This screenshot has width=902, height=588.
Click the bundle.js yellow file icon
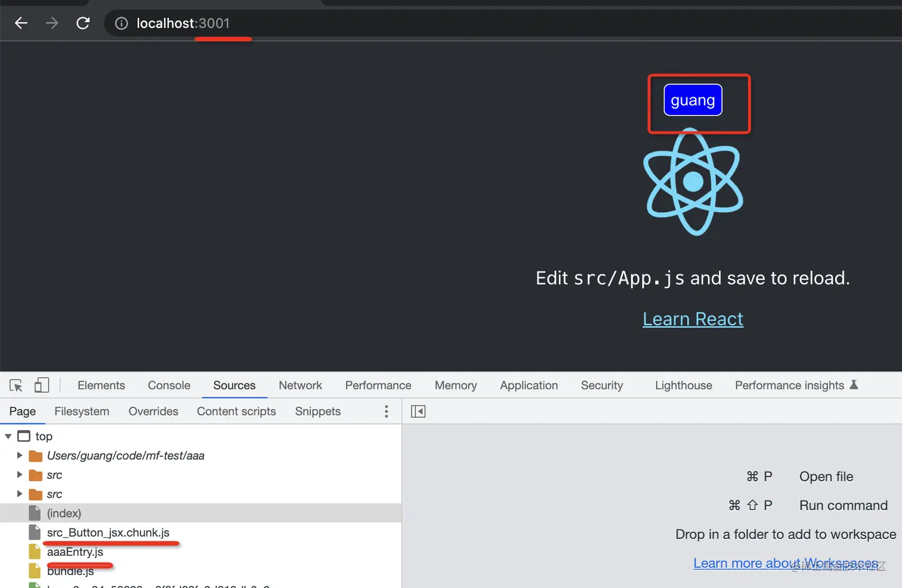pos(35,571)
